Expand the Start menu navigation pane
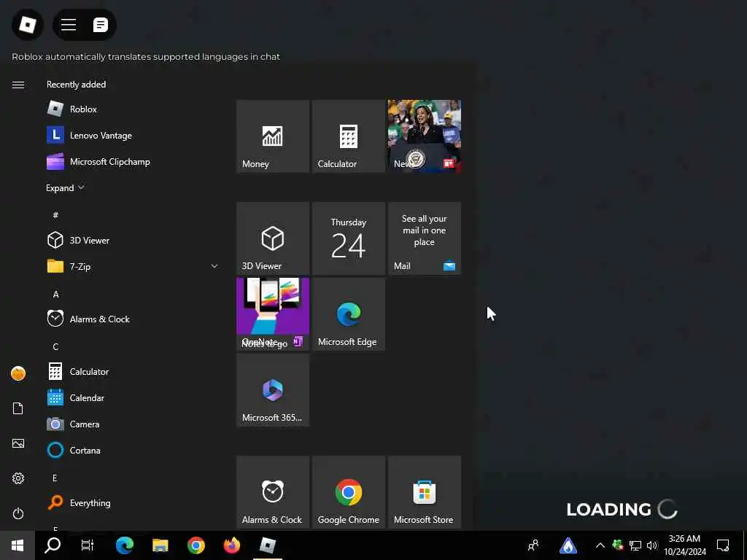 point(18,85)
